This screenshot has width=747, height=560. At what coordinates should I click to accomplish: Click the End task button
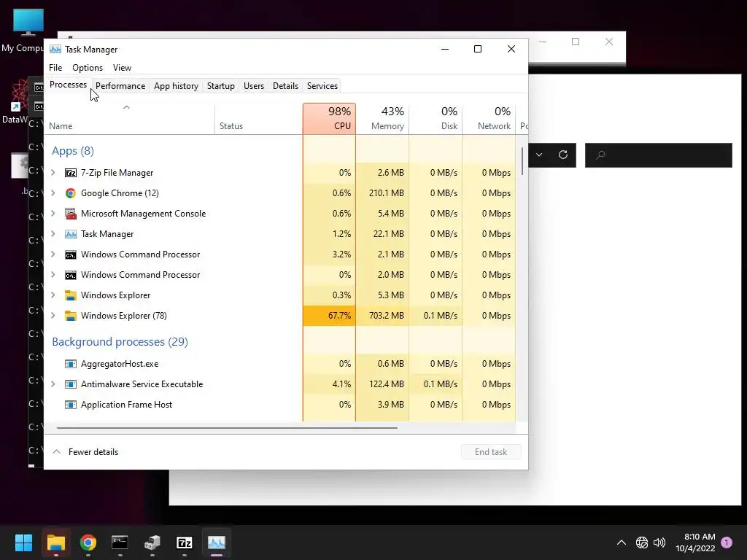[491, 452]
